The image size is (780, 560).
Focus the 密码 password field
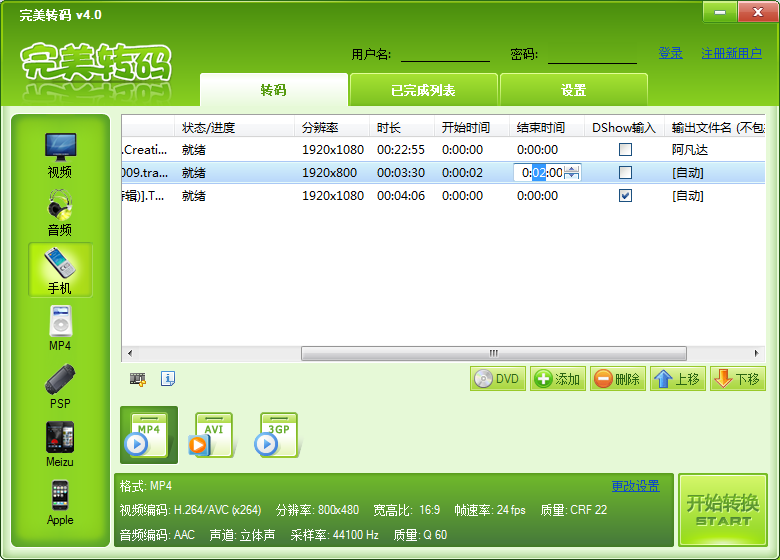(x=592, y=54)
